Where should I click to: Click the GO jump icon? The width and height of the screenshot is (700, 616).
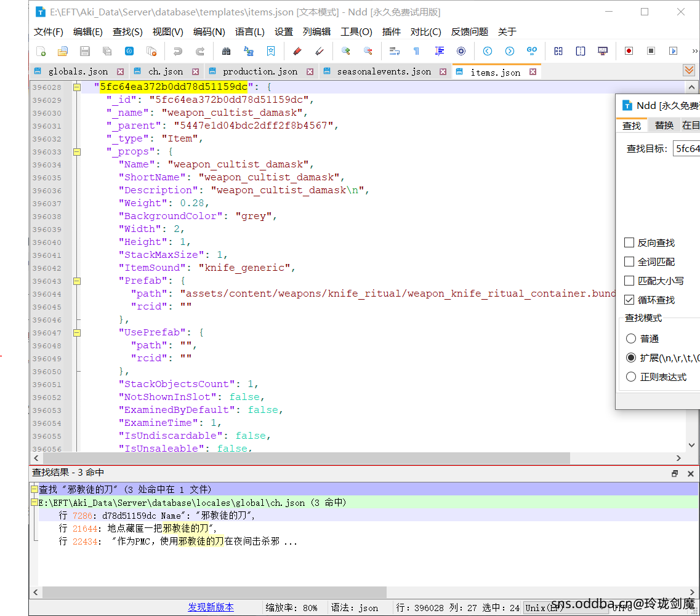[x=531, y=51]
